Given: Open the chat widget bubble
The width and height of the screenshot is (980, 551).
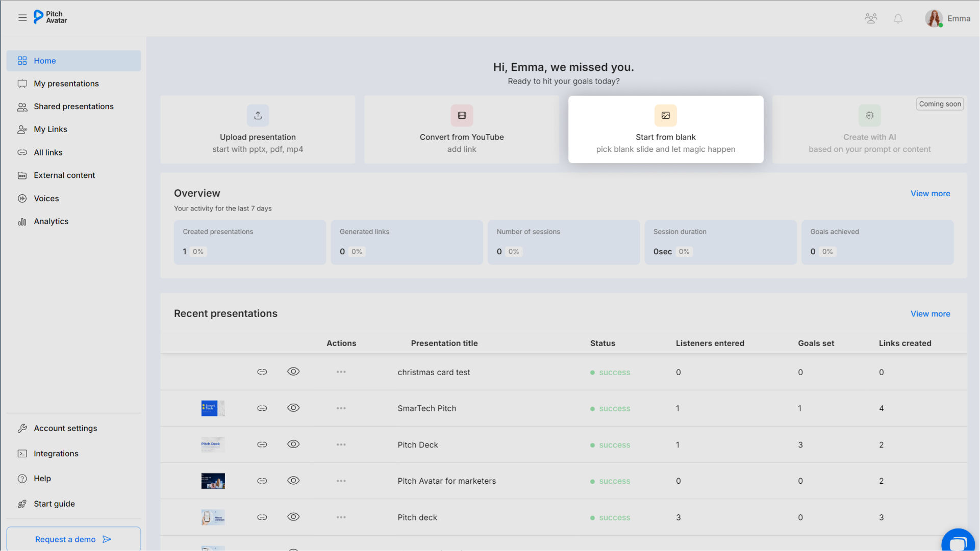Looking at the screenshot, I should click(958, 542).
